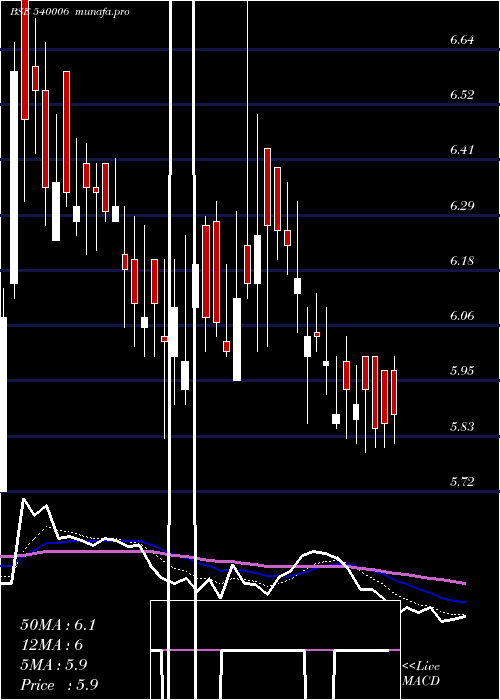Screen dimensions: 500x700
Task: Click the 50MA : 6.1 readout
Action: click(x=58, y=625)
